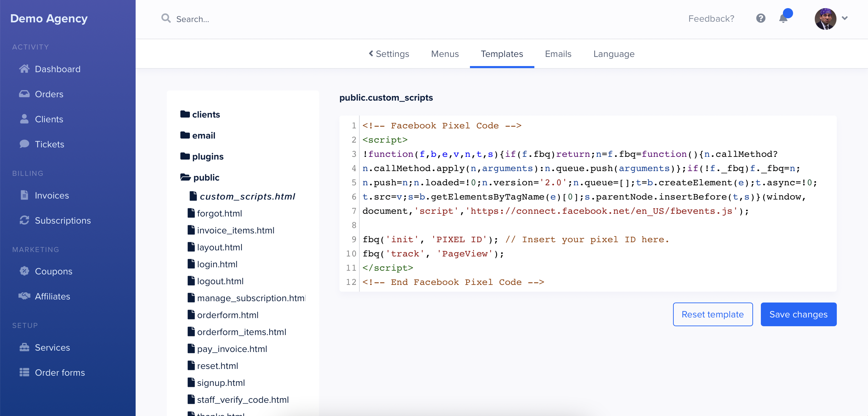The image size is (868, 416).
Task: Click the search magnifier icon
Action: pos(166,18)
